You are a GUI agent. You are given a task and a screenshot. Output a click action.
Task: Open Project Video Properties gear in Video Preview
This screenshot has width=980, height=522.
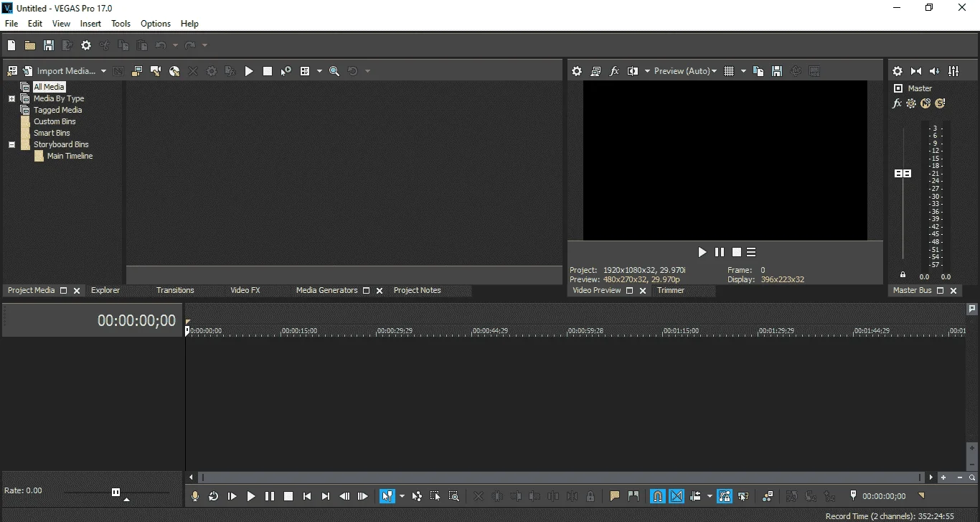tap(577, 71)
